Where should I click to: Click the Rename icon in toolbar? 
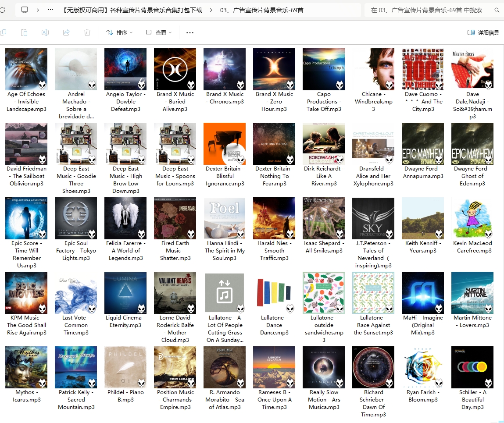[x=45, y=32]
